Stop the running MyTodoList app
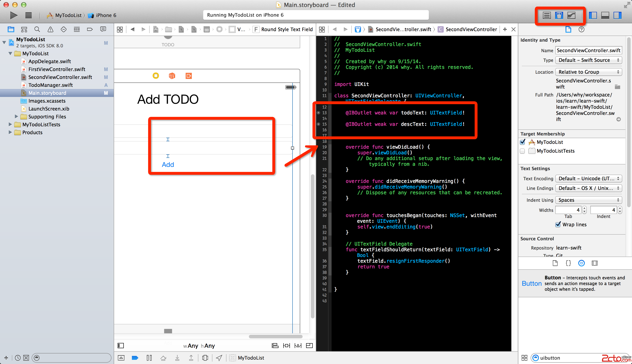Screen dimensions: 632x364 (29, 15)
